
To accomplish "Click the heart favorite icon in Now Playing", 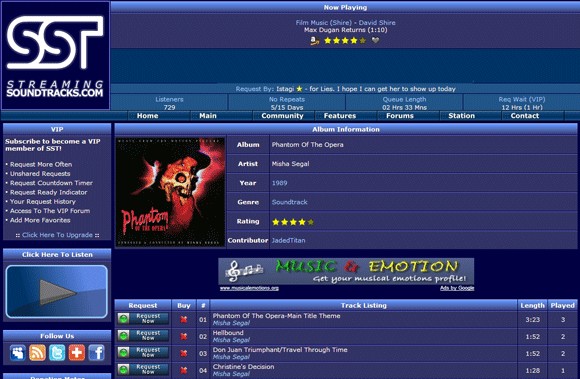I will (375, 40).
